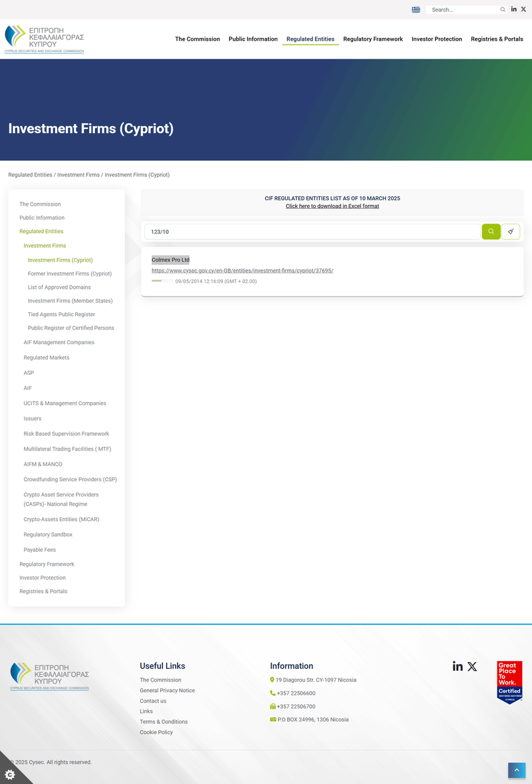Expand the Investor Protection sidebar section
532x784 pixels.
[43, 578]
